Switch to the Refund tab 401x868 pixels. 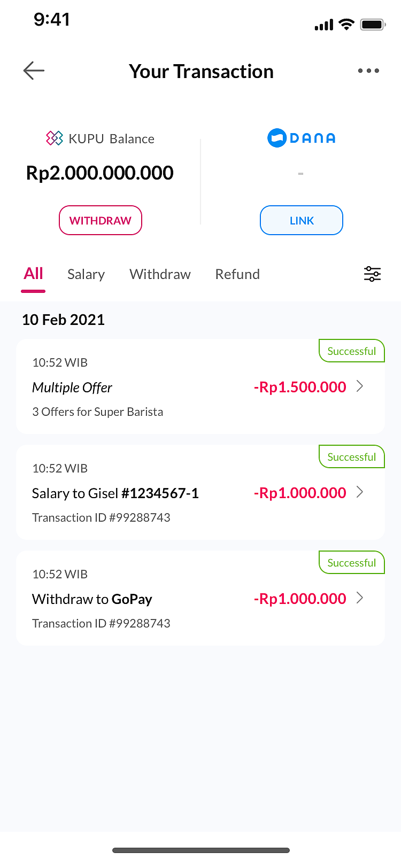237,274
